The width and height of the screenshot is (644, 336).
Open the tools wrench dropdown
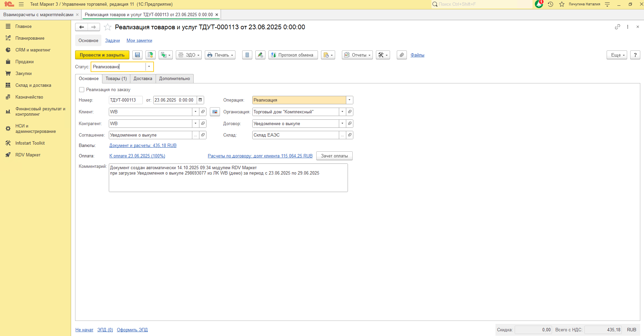click(383, 55)
